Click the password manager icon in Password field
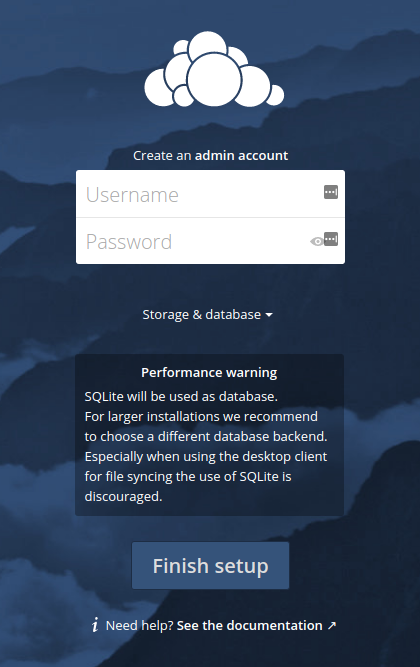Viewport: 420px width, 667px height. tap(331, 239)
